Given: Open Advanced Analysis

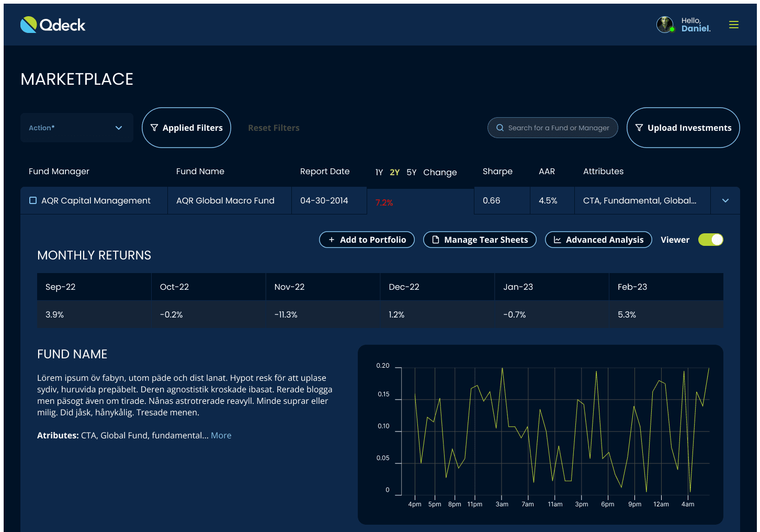Looking at the screenshot, I should (x=598, y=240).
